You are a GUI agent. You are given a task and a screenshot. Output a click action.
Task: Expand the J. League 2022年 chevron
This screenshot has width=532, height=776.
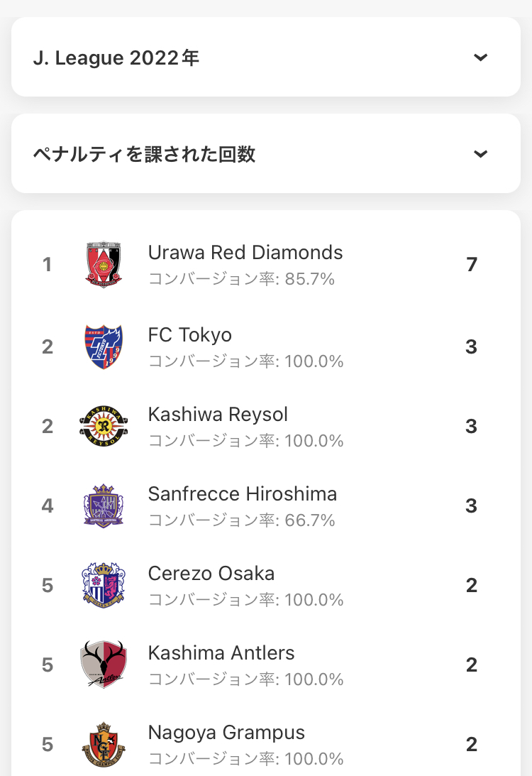point(481,58)
